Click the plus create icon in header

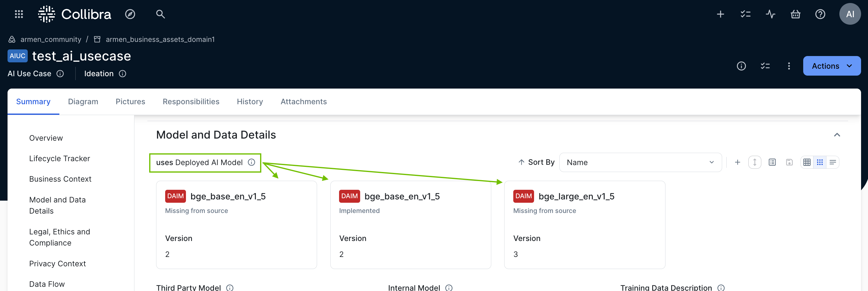[x=720, y=14]
